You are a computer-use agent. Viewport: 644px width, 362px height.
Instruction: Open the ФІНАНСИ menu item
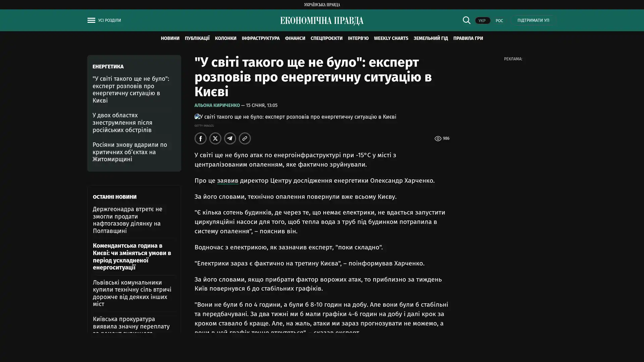(295, 38)
